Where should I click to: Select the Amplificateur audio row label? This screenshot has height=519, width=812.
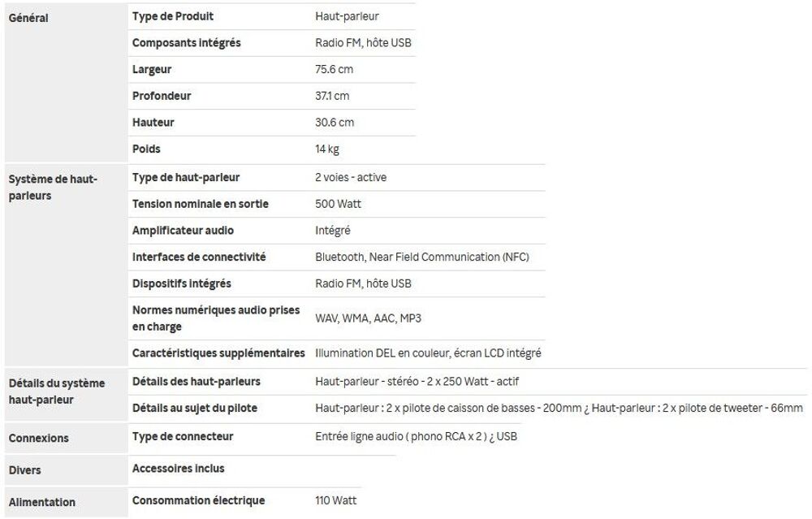[183, 231]
